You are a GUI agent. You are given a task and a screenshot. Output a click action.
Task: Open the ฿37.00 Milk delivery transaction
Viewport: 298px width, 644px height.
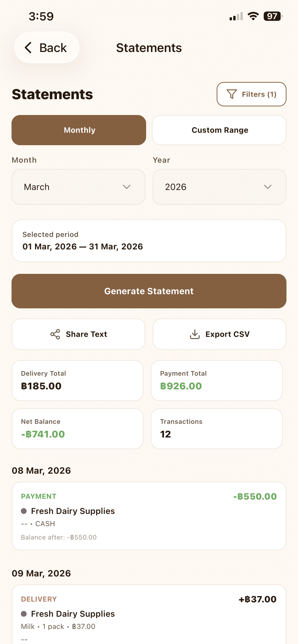149,615
